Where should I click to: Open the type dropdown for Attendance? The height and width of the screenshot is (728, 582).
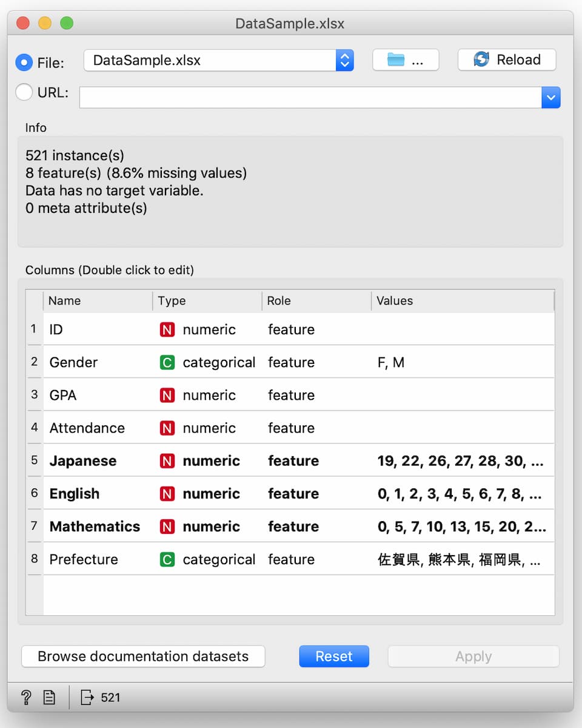[x=206, y=428]
